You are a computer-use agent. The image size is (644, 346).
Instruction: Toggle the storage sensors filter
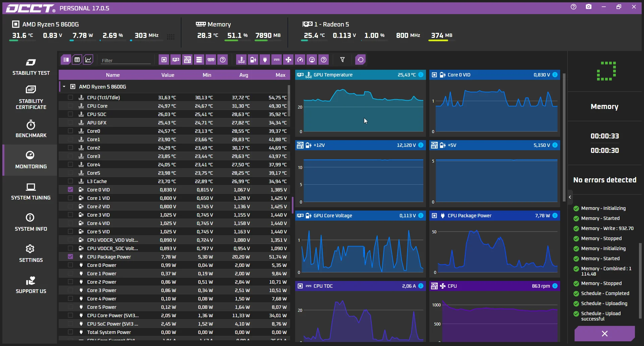click(199, 60)
